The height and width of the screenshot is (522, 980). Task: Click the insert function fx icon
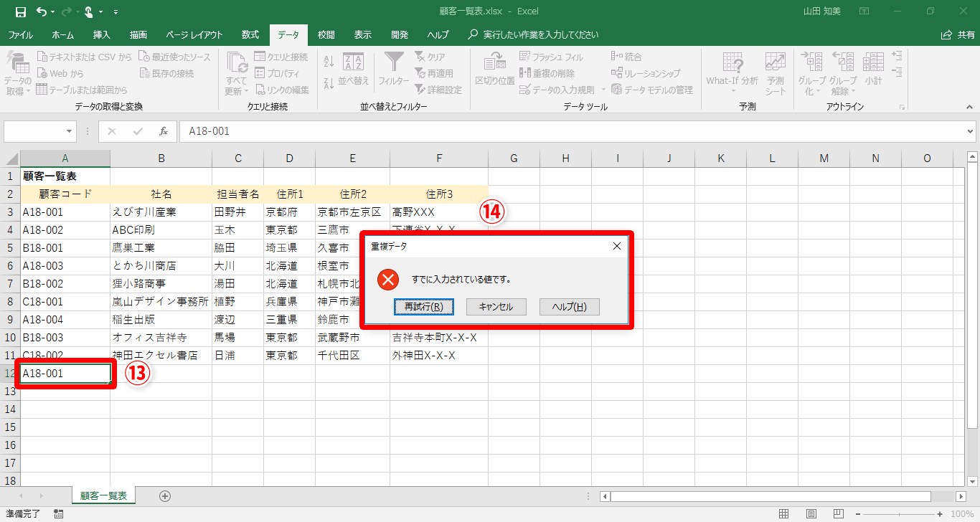[x=164, y=131]
